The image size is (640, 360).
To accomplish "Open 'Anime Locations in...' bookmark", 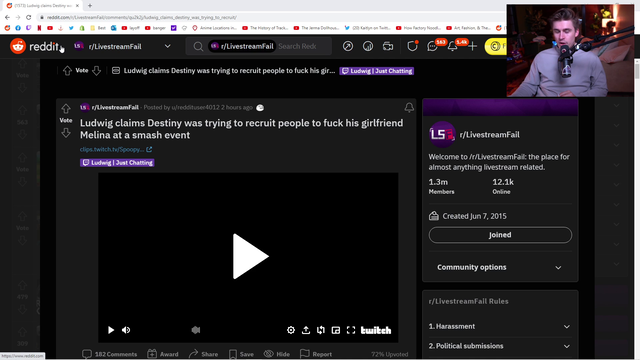I will pos(214,28).
